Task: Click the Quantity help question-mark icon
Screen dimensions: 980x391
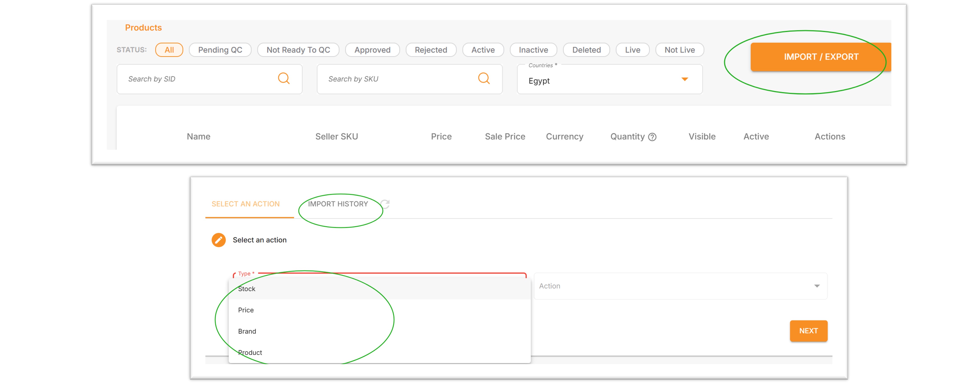Action: tap(652, 137)
